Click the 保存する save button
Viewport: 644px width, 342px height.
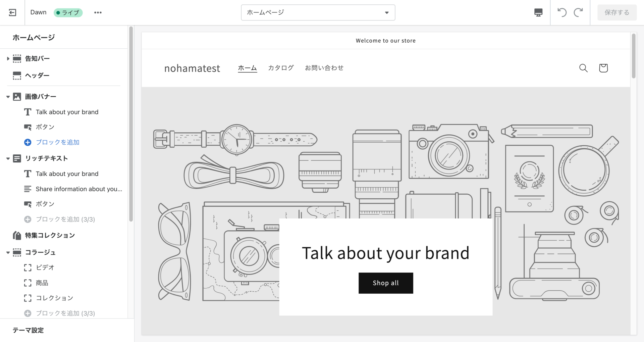[616, 12]
